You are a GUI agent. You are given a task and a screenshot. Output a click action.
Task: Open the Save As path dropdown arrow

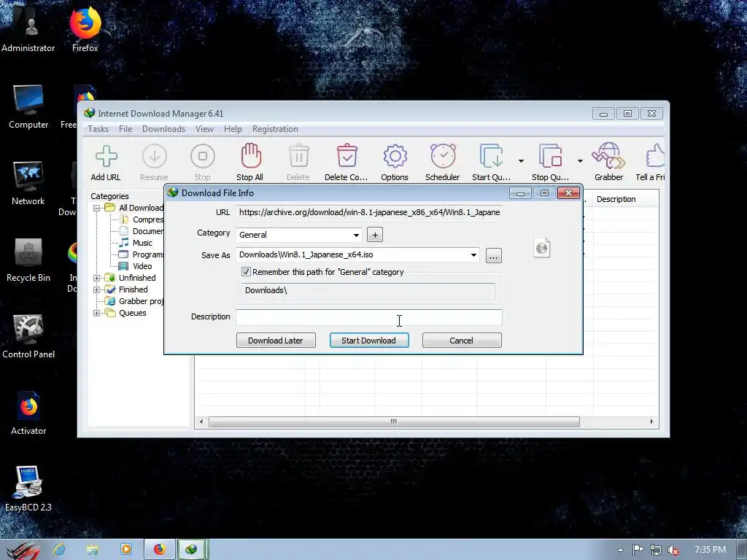tap(473, 254)
